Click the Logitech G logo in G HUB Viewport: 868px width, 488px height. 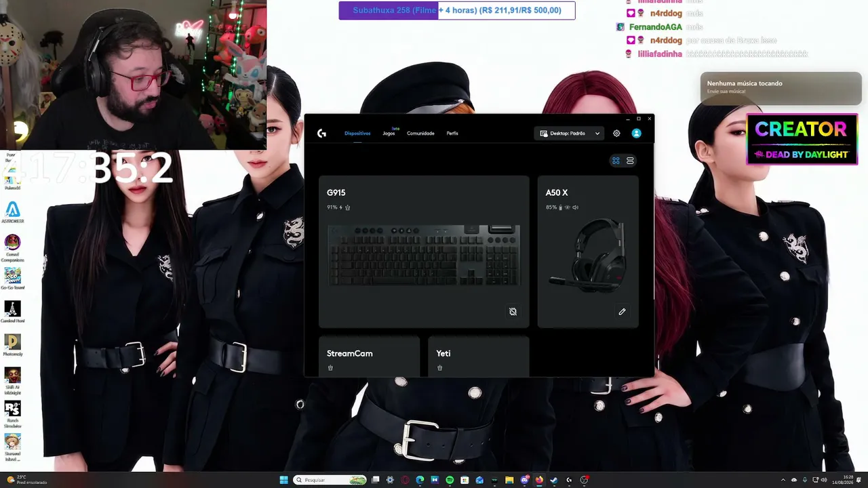point(321,134)
